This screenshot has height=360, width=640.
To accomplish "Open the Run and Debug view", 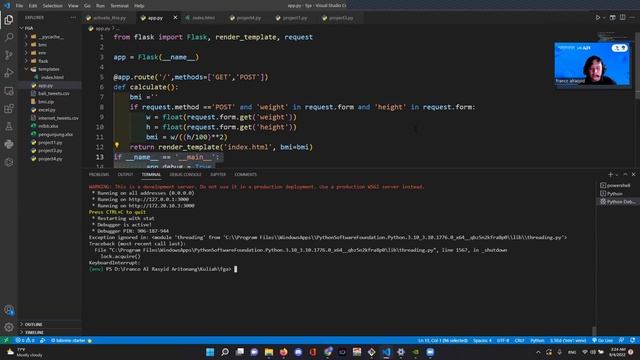I will pos(9,73).
